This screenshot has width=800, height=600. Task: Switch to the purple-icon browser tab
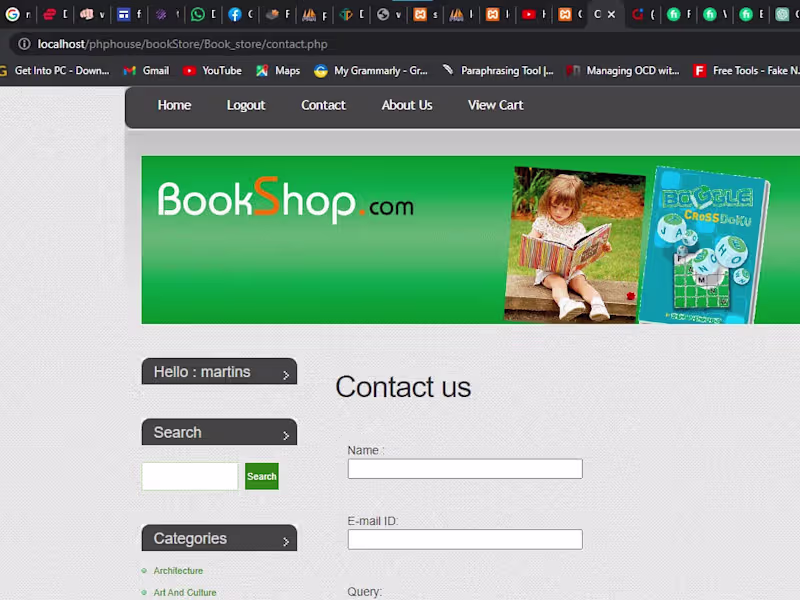(167, 14)
